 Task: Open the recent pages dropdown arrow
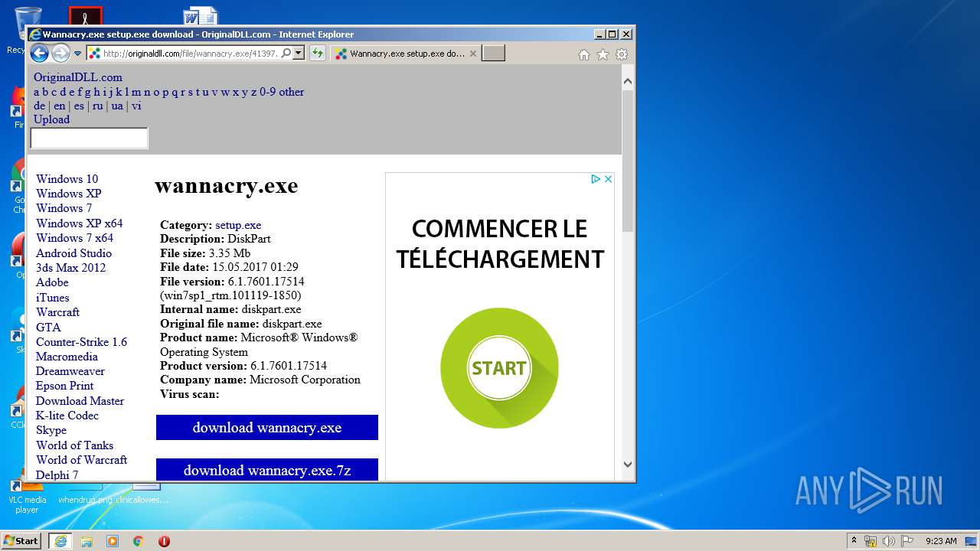click(x=77, y=54)
